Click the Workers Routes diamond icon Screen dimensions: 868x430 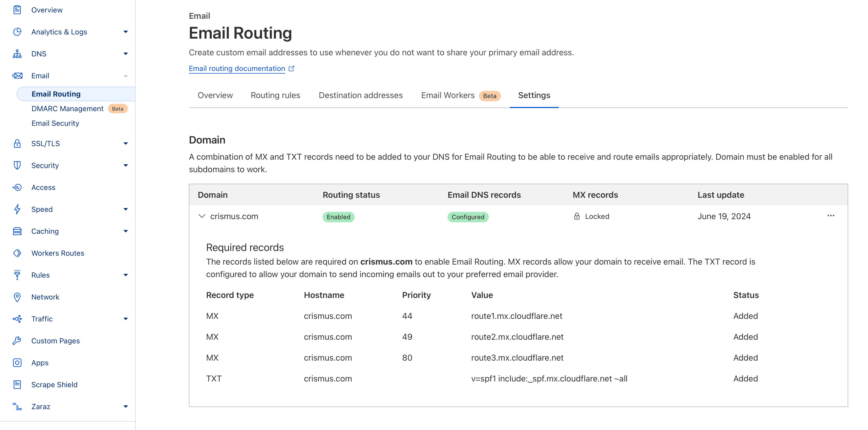(17, 253)
